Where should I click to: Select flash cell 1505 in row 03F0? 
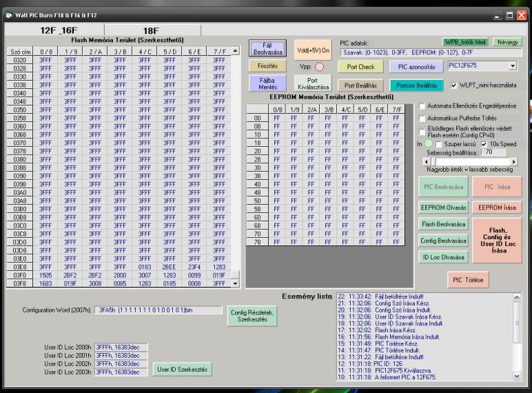click(x=45, y=275)
